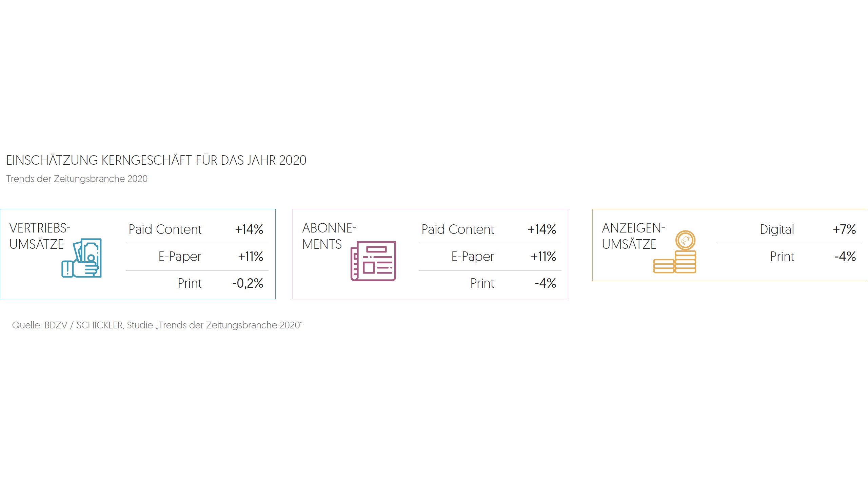This screenshot has width=868, height=487.
Task: Click E-Paper label in Vertriebsumsätze box
Action: point(180,257)
